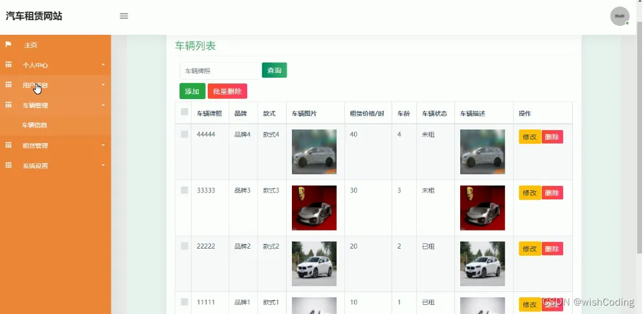
Task: Expand the 个人中心 menu arrow
Action: pyautogui.click(x=103, y=65)
